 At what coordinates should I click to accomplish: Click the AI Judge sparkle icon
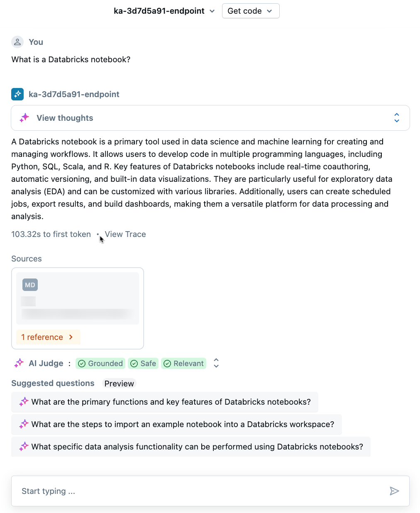tap(19, 363)
